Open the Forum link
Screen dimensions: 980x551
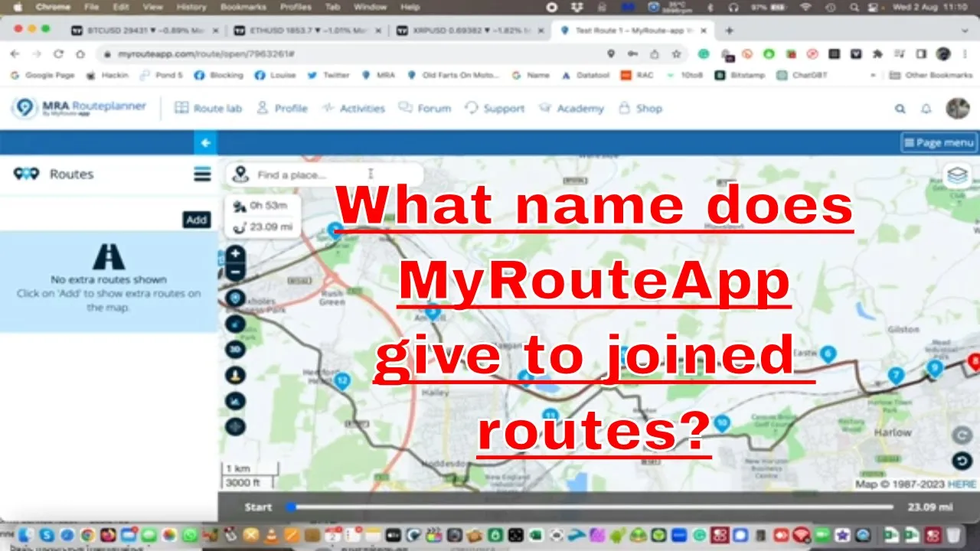[425, 109]
